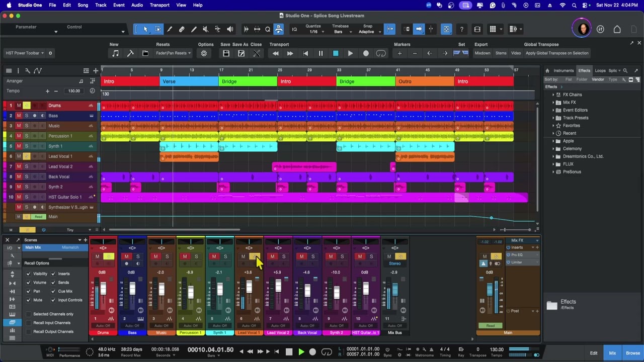Toggle the Pan recall checkbox
Viewport: 644px width, 362px height.
pos(28,291)
